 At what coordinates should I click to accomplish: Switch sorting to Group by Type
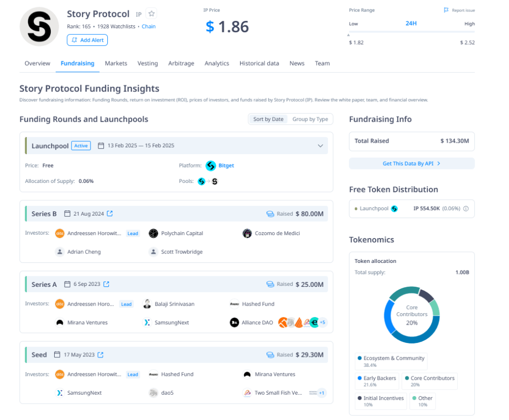point(311,119)
